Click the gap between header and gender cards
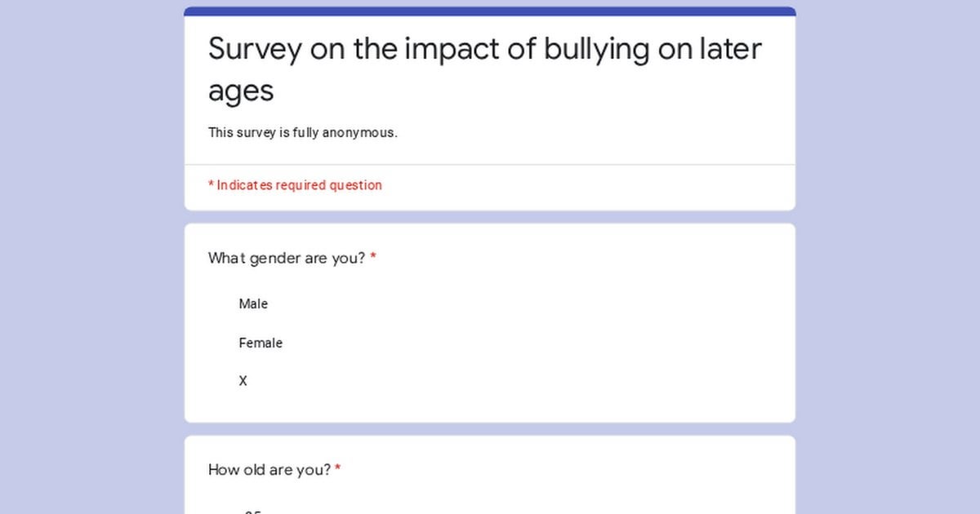 coord(490,217)
